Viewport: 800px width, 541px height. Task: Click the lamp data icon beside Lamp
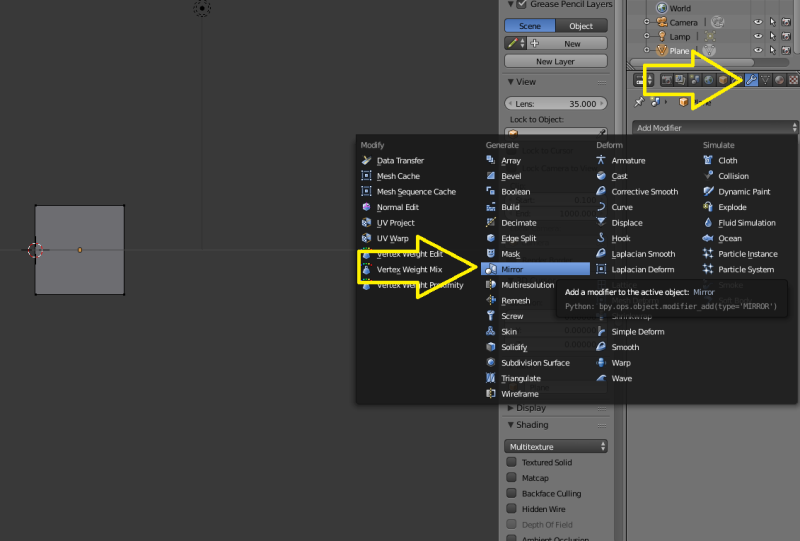(x=710, y=36)
